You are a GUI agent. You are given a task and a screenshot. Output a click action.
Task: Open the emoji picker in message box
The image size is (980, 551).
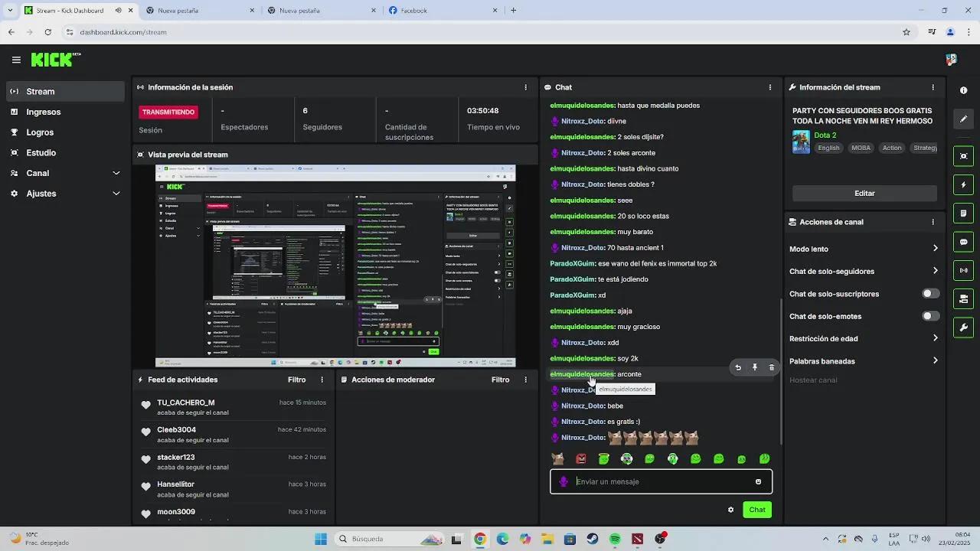point(758,481)
